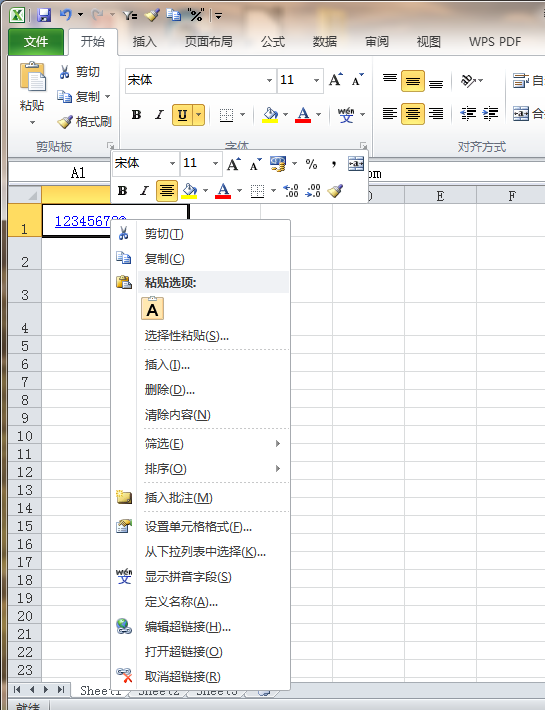Click the Excel application icon in title bar
The width and height of the screenshot is (545, 710).
pos(17,15)
